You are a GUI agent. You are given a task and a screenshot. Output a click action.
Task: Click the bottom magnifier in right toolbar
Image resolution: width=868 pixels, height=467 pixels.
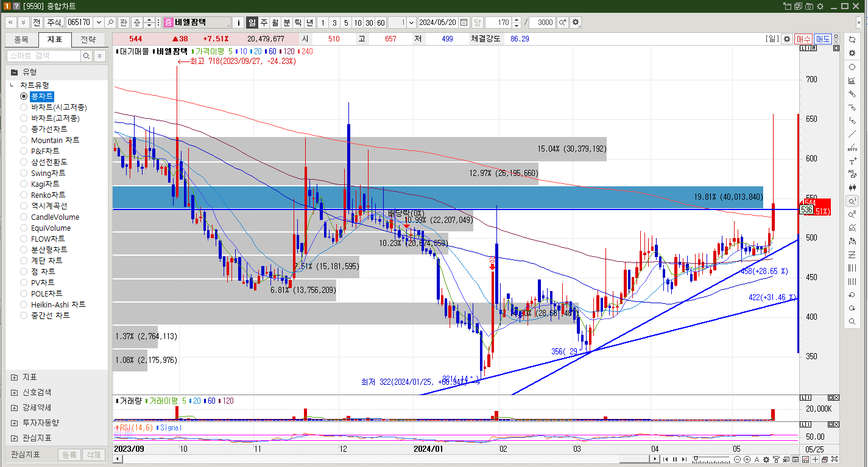852,321
